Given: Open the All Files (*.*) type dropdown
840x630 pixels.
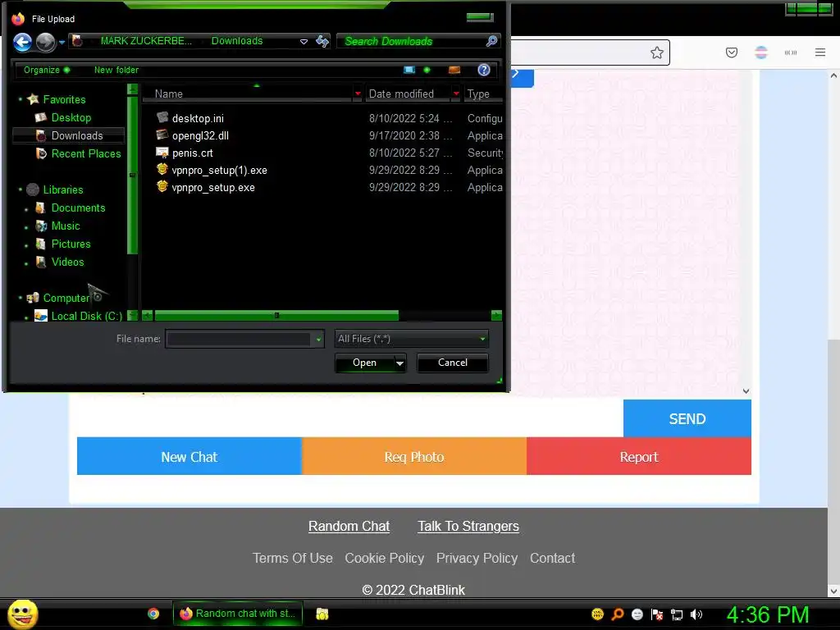Looking at the screenshot, I should [x=412, y=339].
